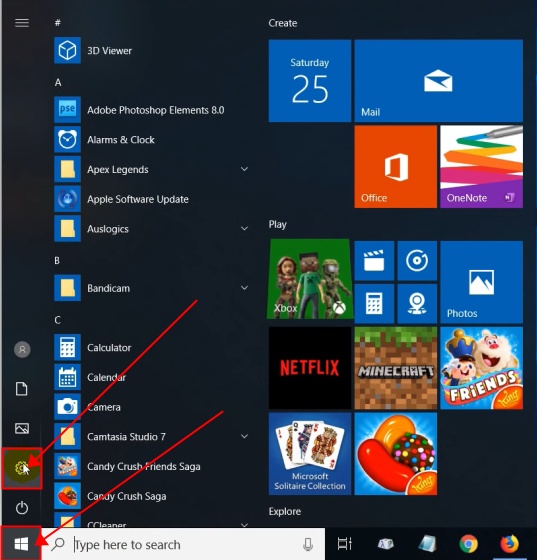Open the 3D Viewer app icon
Viewport: 537px width, 560px height.
pos(67,50)
